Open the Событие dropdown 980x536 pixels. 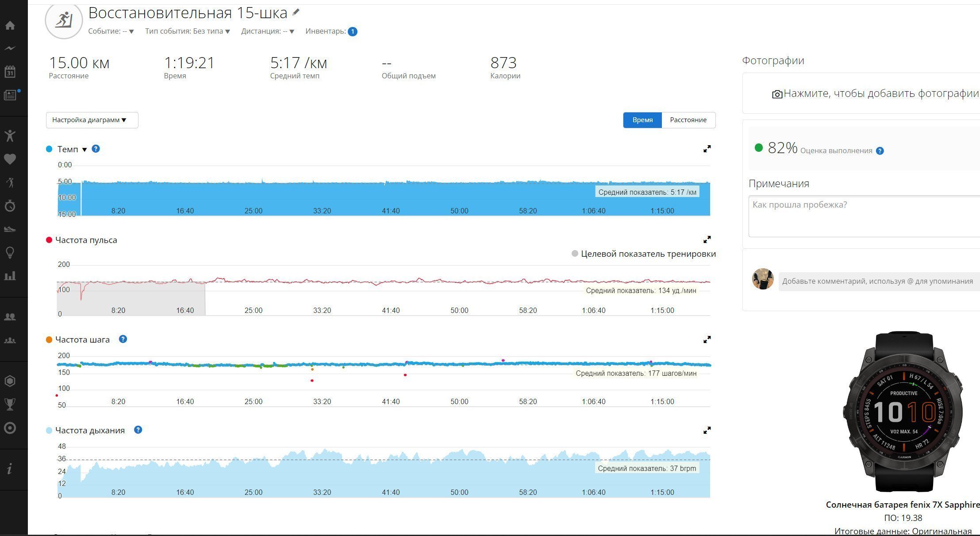(111, 31)
